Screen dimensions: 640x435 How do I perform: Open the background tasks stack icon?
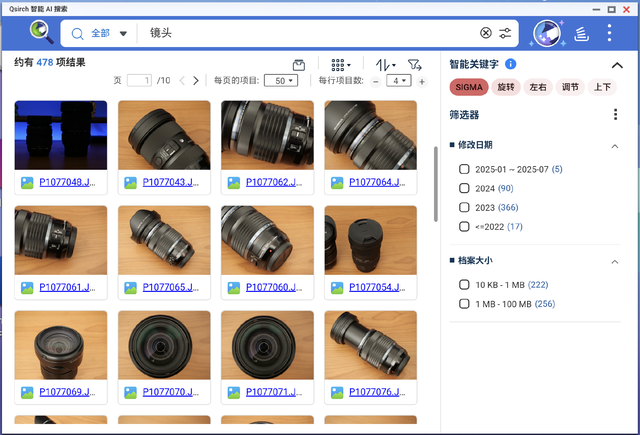581,33
